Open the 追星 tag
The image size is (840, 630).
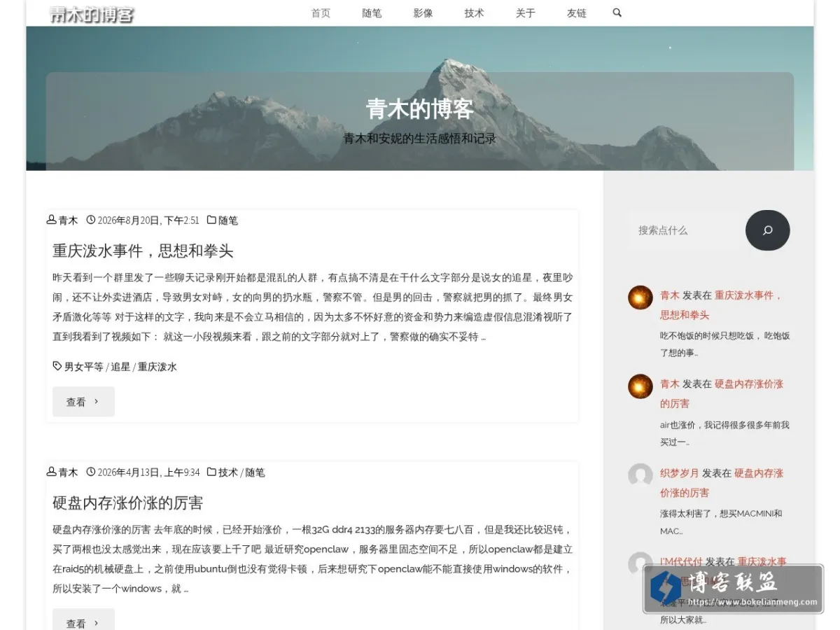click(120, 367)
